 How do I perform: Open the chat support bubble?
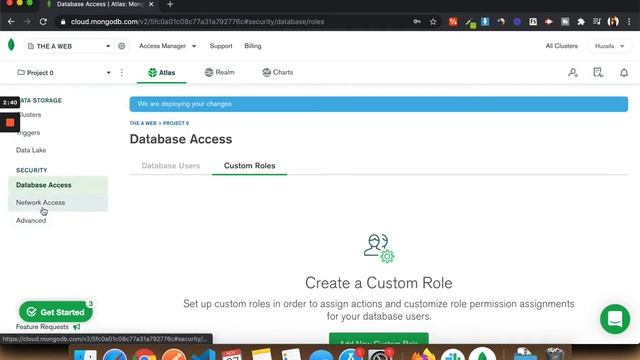pos(615,319)
